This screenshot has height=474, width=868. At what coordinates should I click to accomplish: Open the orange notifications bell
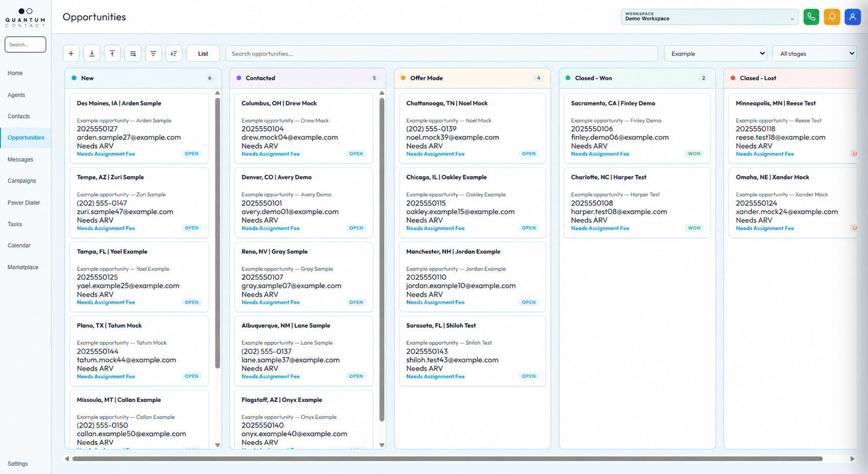[832, 17]
